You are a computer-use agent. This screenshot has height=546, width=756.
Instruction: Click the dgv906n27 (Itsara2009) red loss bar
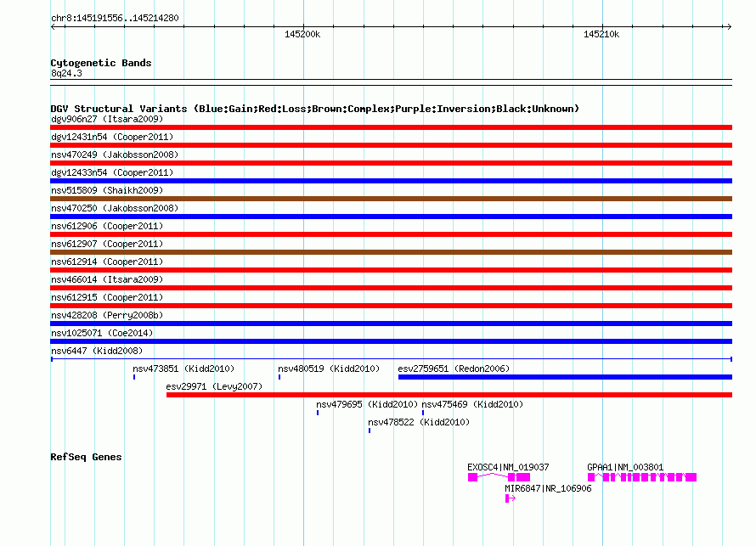coord(391,127)
